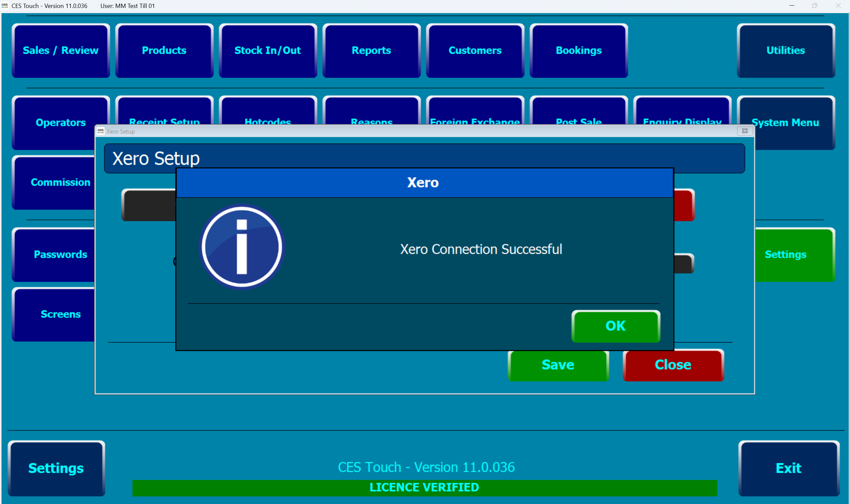Viewport: 850px width, 504px height.
Task: Click Close in the Xero Setup dialog
Action: pos(673,365)
